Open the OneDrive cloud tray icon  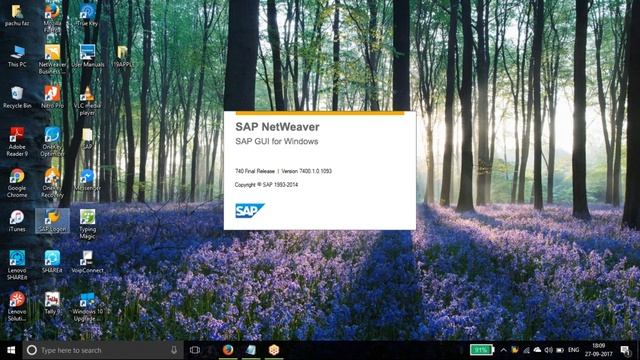coord(537,350)
